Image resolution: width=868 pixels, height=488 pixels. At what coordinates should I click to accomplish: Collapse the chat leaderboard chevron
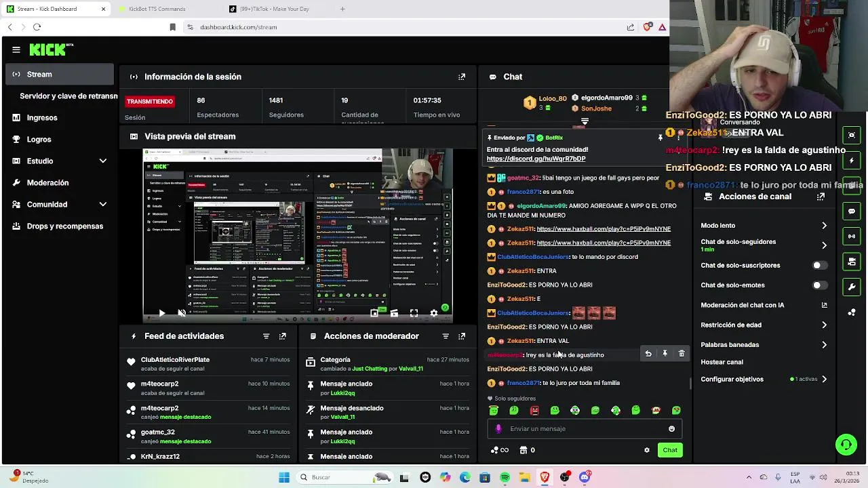[x=585, y=122]
